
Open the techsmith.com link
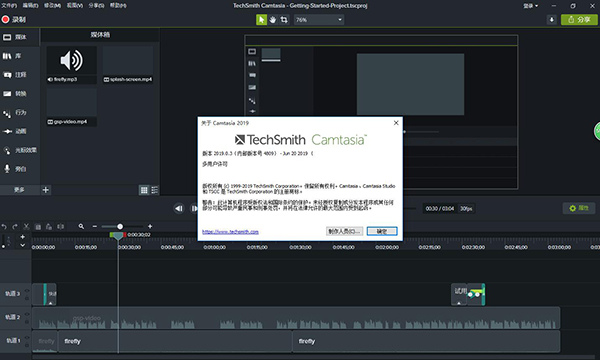pos(230,231)
